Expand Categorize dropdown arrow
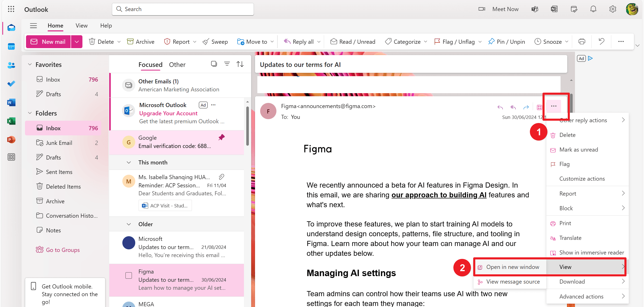The height and width of the screenshot is (307, 644). [426, 42]
